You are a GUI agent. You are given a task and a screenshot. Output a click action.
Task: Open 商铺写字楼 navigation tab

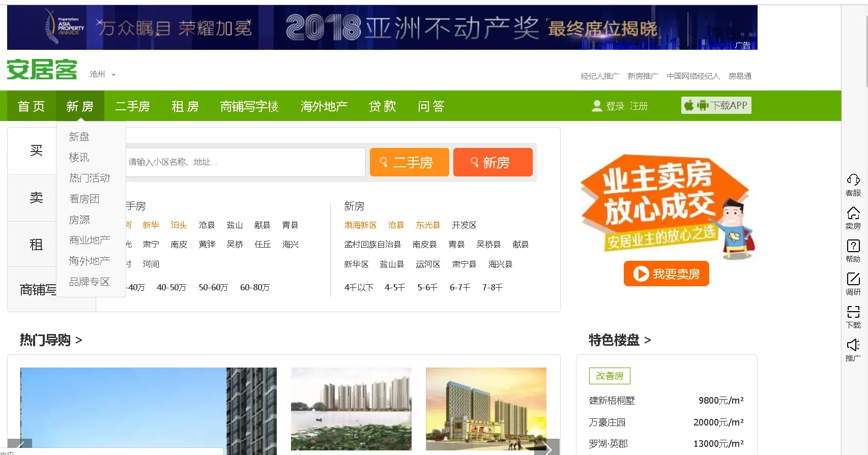[249, 106]
